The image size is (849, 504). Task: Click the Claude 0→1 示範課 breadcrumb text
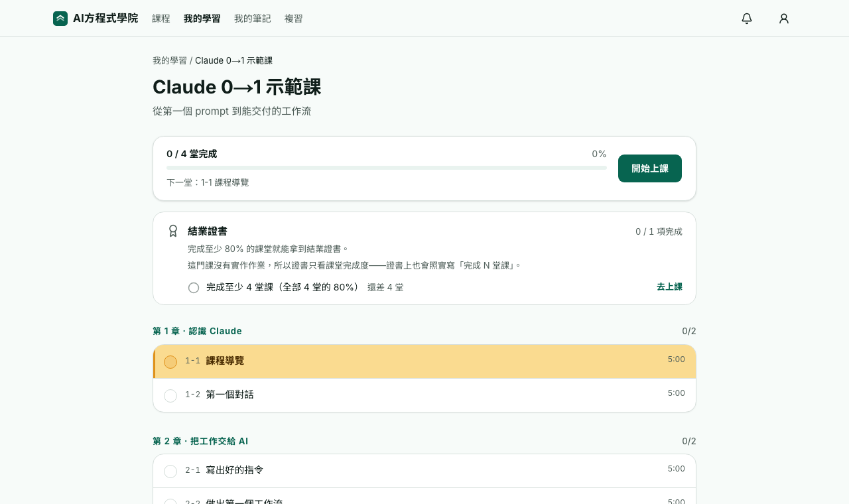[x=233, y=60]
